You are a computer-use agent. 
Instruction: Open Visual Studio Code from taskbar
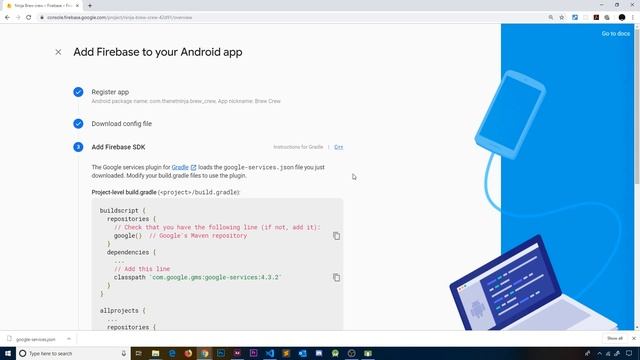tap(270, 353)
